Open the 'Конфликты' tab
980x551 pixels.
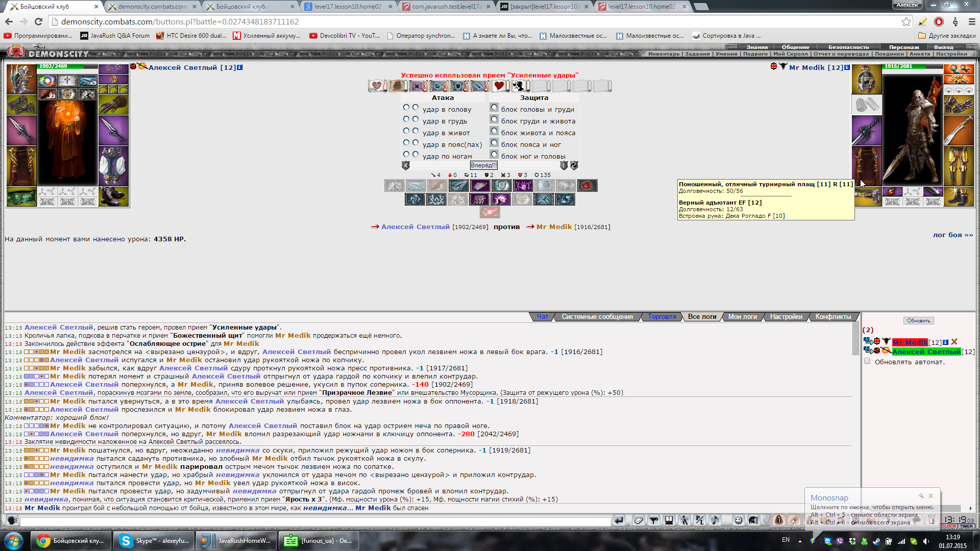833,317
